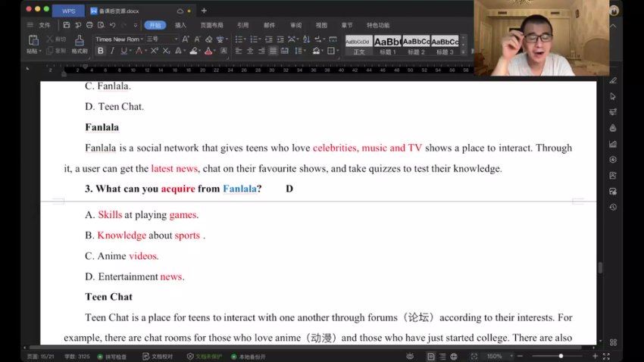Open the WPS home tab
The image size is (644, 362).
click(69, 11)
